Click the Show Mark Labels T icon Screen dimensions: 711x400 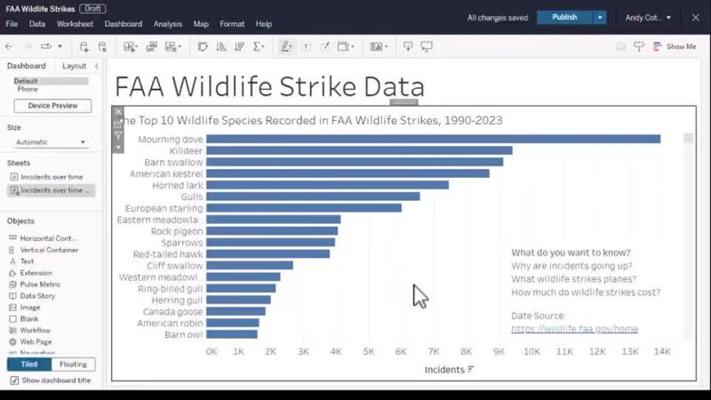coord(307,46)
